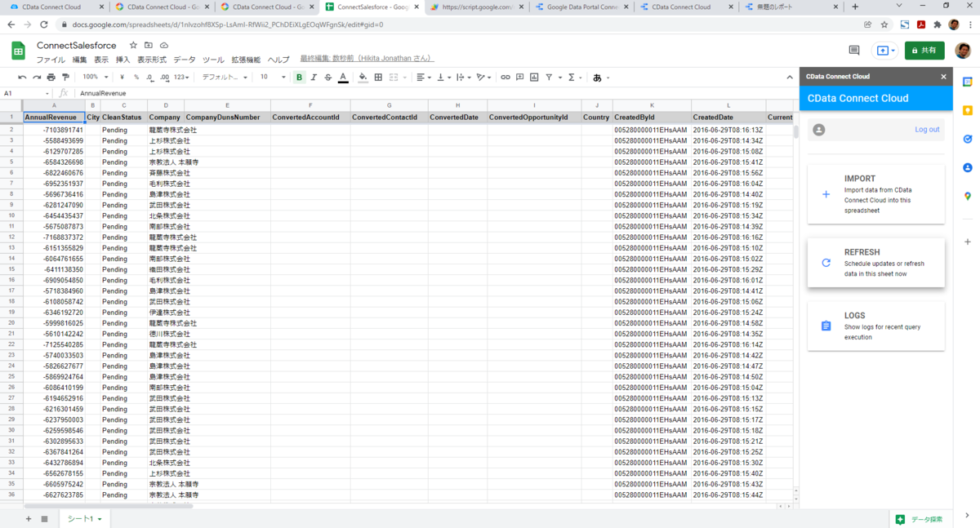
Task: Open the IMPORT card
Action: point(876,194)
